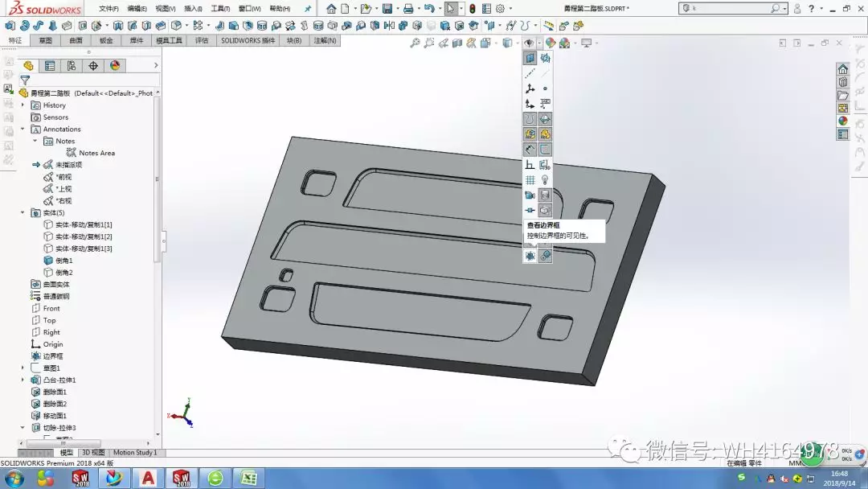Viewport: 868px width, 489px height.
Task: Select the Motion Study 1 bottom tab
Action: pyautogui.click(x=135, y=453)
